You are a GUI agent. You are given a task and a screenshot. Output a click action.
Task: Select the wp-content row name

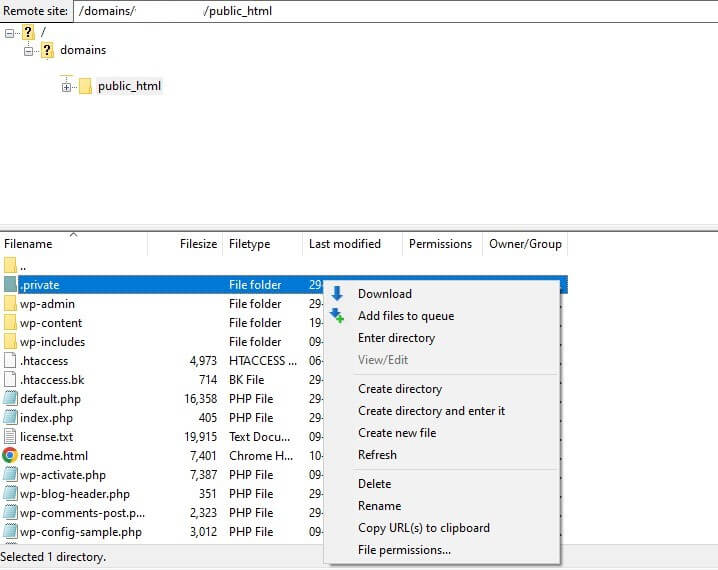pos(51,323)
